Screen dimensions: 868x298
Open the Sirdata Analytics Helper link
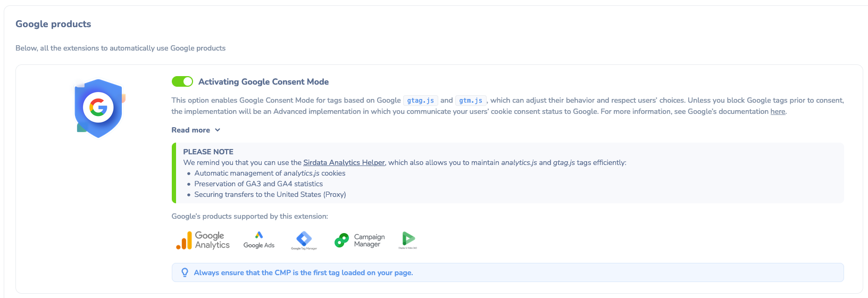click(x=344, y=162)
